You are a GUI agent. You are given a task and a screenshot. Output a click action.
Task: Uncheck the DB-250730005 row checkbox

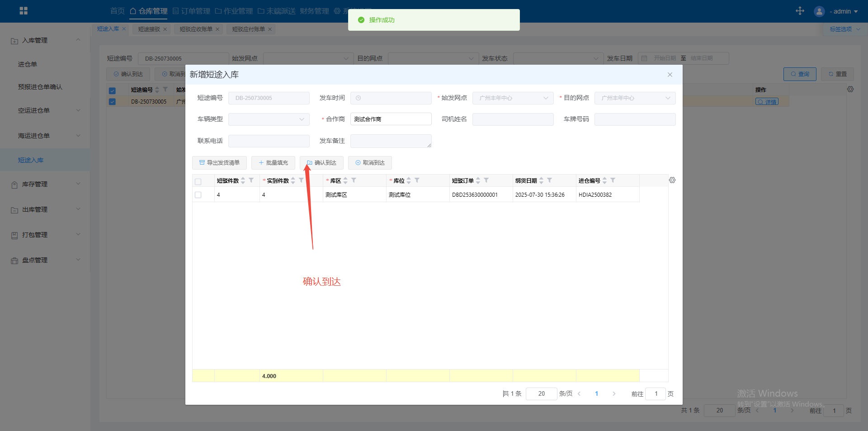[112, 102]
